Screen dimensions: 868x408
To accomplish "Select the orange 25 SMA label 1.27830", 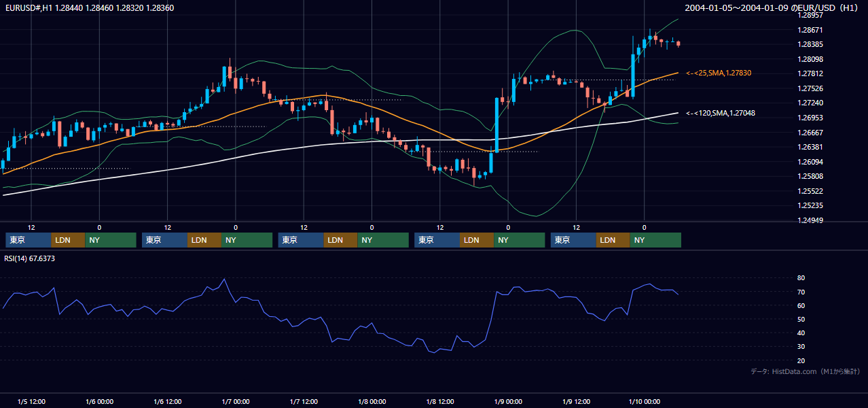I will click(719, 73).
